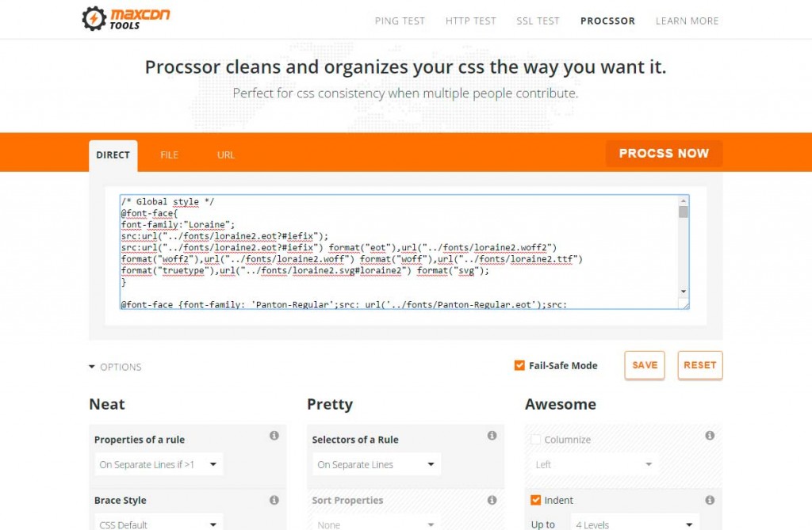Open the SSL TEST page
Viewport: 812px width, 530px height.
click(x=538, y=21)
